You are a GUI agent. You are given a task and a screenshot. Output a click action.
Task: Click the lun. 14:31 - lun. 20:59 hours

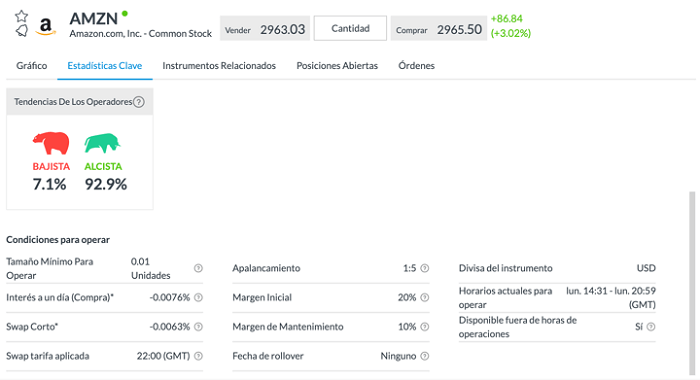(x=611, y=298)
